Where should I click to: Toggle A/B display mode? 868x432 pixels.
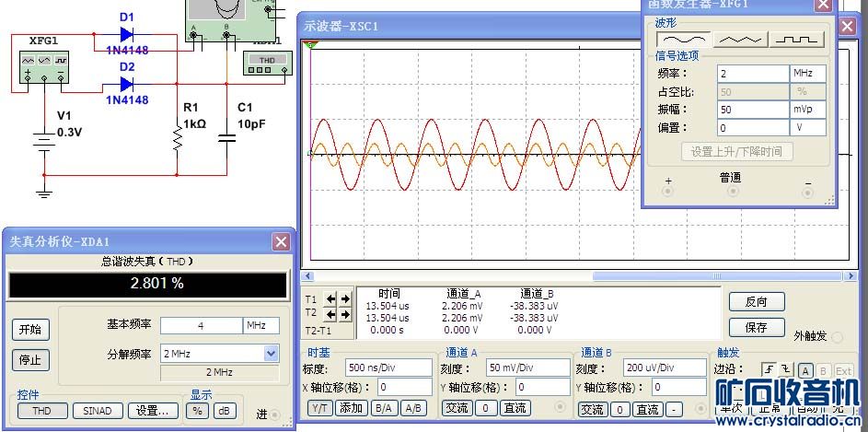tap(412, 409)
